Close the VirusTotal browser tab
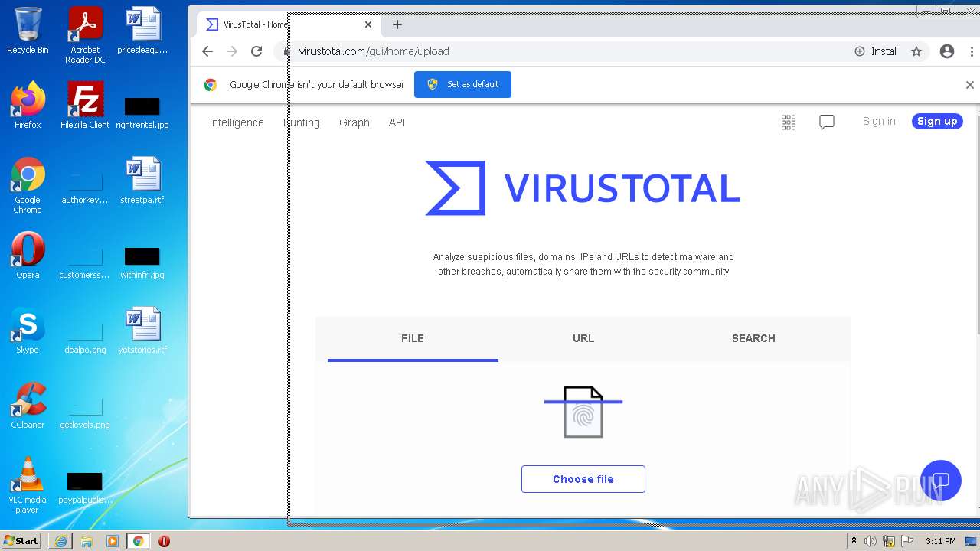This screenshot has width=980, height=551. 368,24
